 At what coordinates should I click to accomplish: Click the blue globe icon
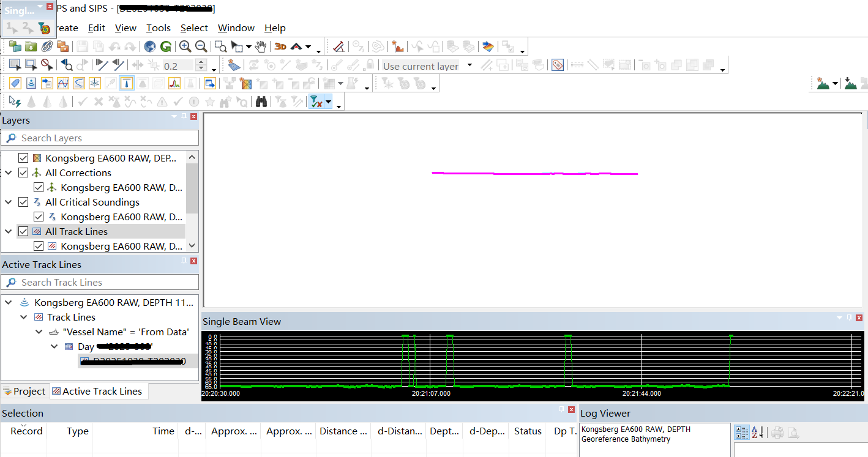tap(150, 46)
